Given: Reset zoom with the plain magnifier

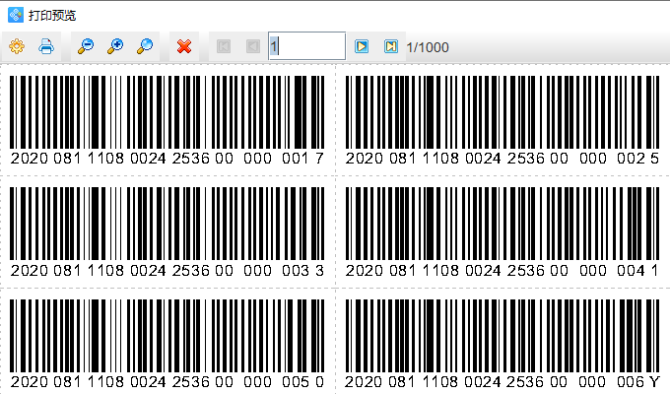Looking at the screenshot, I should click(145, 46).
